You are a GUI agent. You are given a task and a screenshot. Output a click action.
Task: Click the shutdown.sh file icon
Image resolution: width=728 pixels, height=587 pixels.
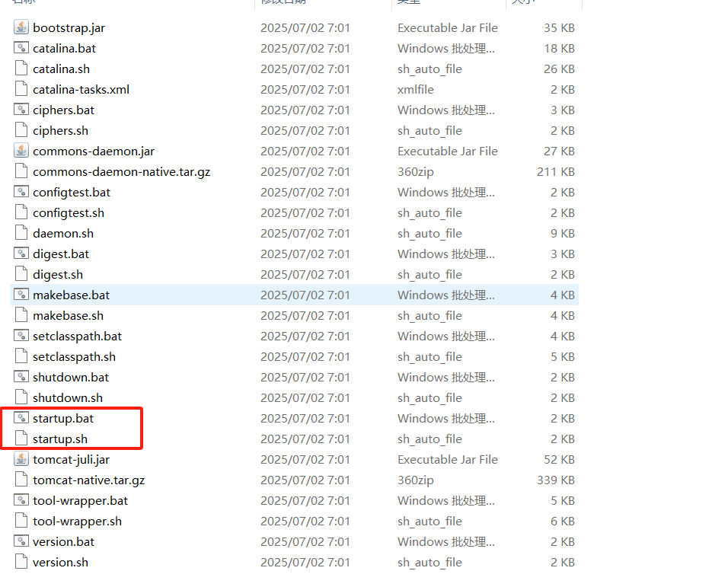click(x=21, y=397)
